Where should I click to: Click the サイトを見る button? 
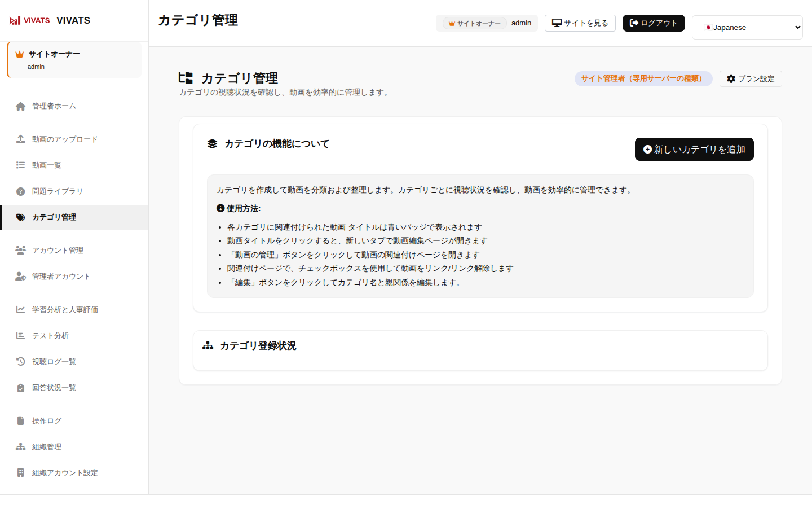click(x=580, y=23)
